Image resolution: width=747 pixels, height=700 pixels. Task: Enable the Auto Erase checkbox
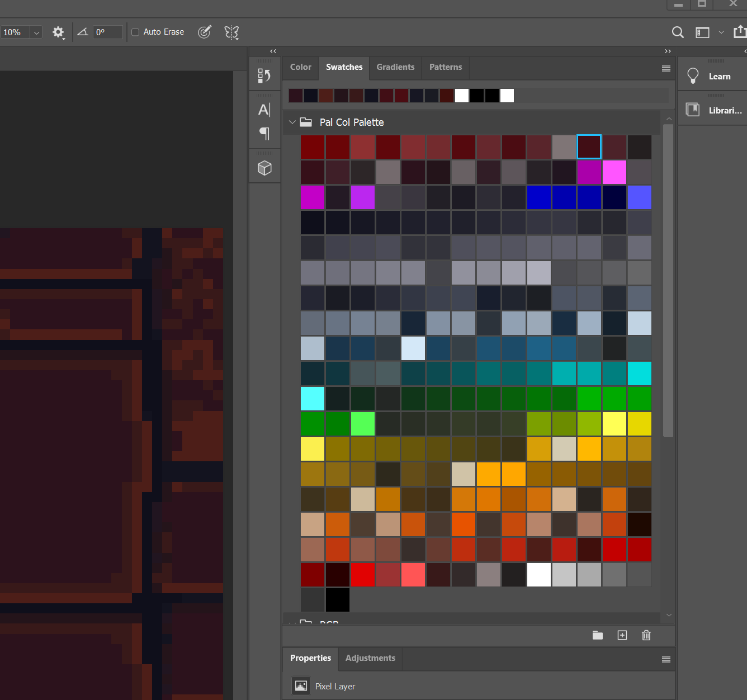[x=135, y=32]
